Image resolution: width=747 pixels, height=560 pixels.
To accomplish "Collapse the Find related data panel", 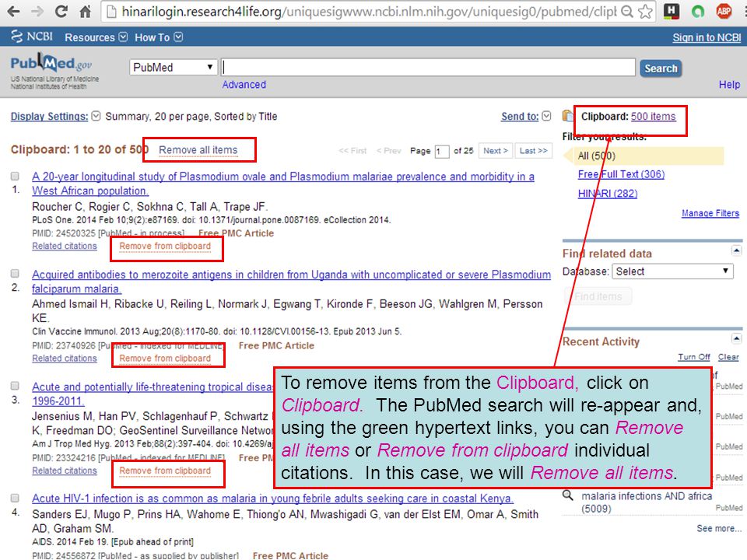I will pyautogui.click(x=737, y=250).
